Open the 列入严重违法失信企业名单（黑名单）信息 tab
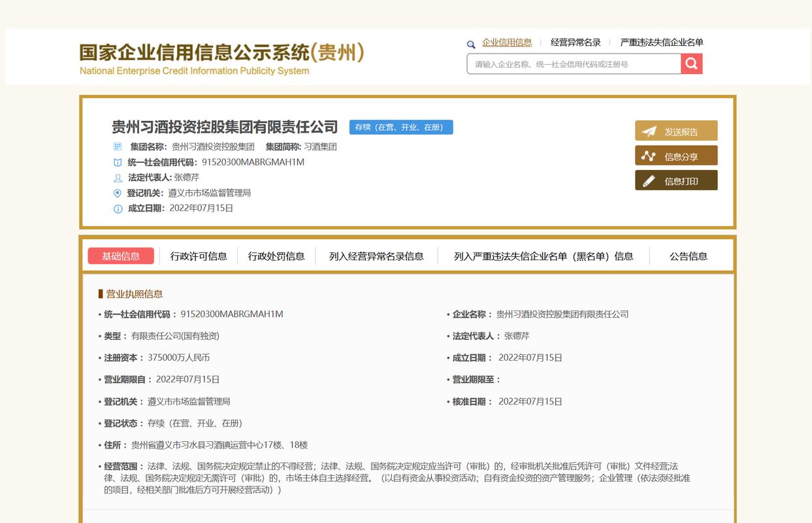The width and height of the screenshot is (812, 523). 544,256
